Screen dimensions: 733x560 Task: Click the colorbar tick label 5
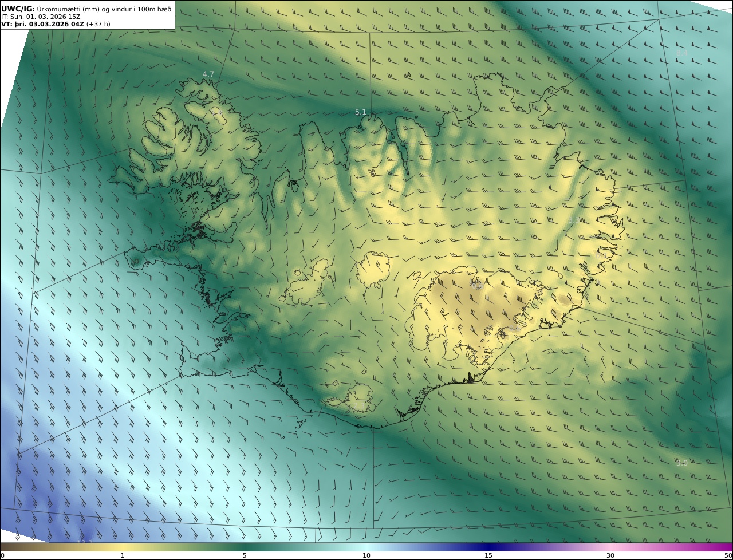click(245, 555)
